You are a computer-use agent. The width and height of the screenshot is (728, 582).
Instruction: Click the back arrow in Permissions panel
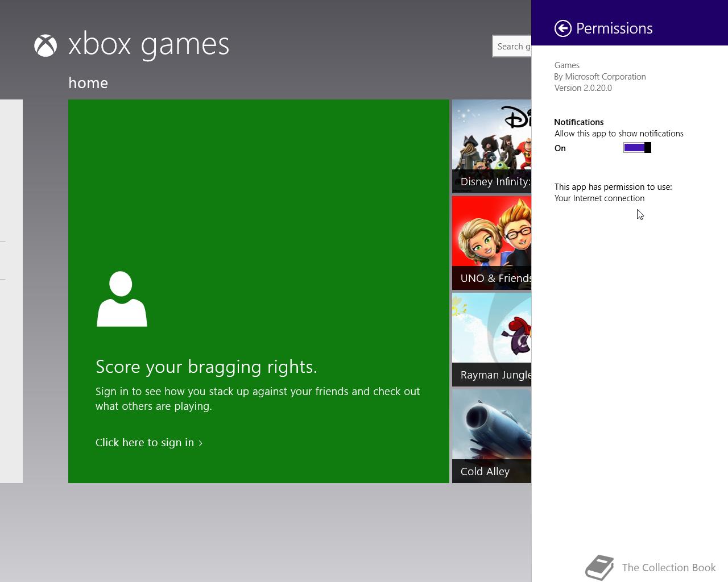562,28
